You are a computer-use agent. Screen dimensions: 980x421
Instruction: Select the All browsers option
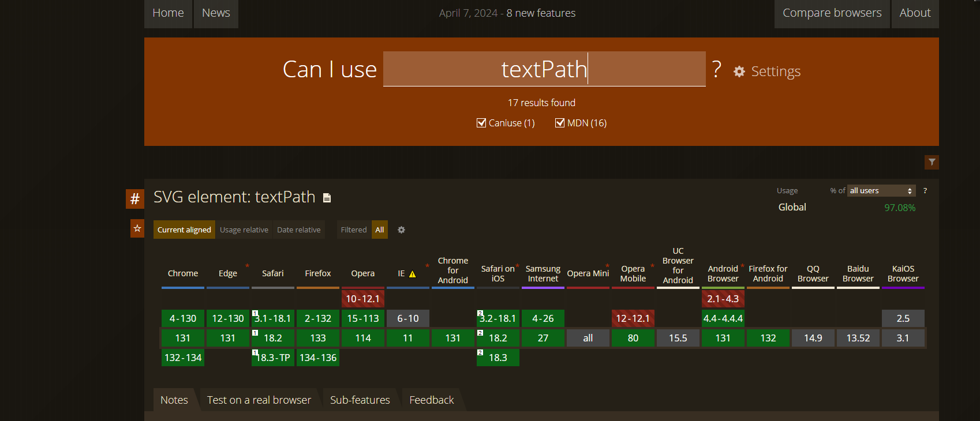coord(380,230)
